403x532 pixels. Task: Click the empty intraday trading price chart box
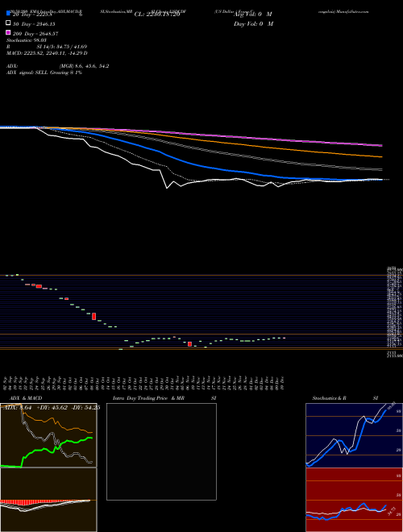click(x=161, y=451)
